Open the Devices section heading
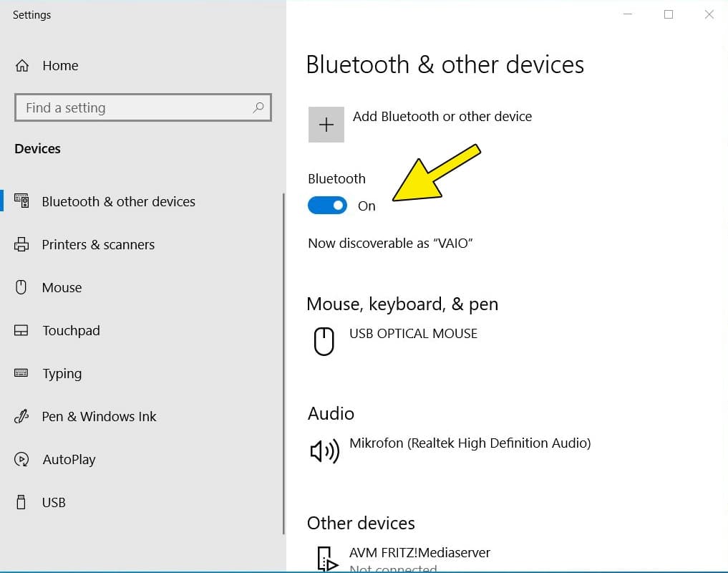The width and height of the screenshot is (728, 573). (x=38, y=148)
